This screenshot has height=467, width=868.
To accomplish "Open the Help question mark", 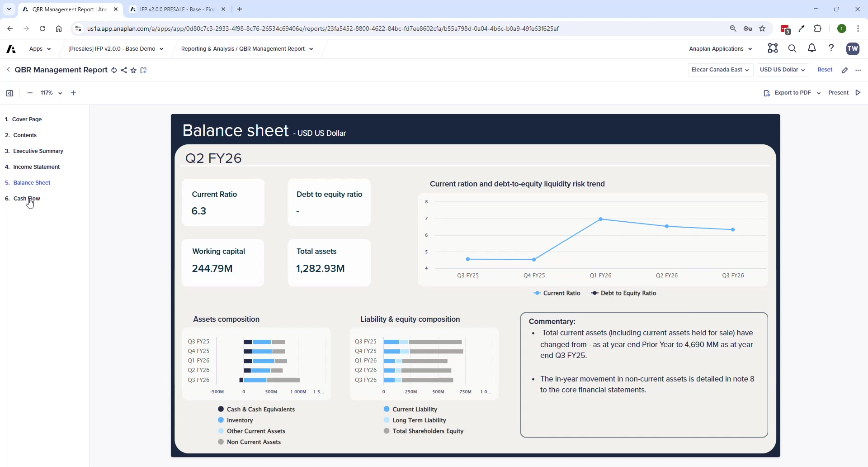I will [832, 48].
